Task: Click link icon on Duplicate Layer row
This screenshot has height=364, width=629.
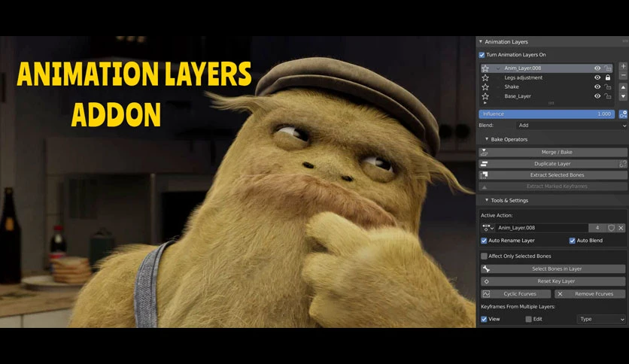Action: (x=622, y=163)
